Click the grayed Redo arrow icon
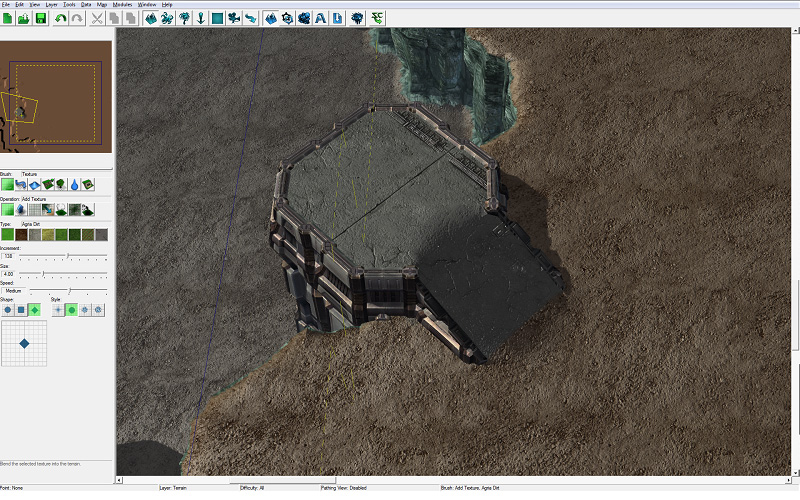Image resolution: width=800 pixels, height=500 pixels. [x=77, y=19]
